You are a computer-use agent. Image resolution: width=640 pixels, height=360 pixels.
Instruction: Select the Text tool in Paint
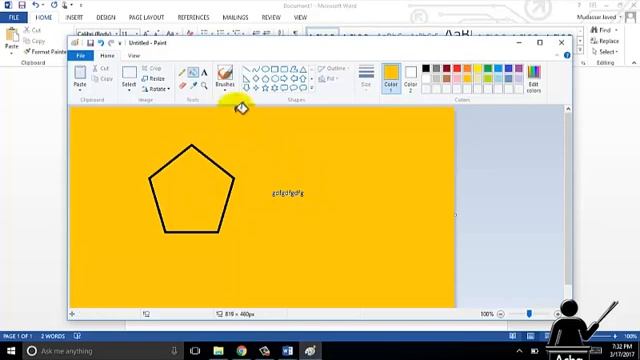204,73
